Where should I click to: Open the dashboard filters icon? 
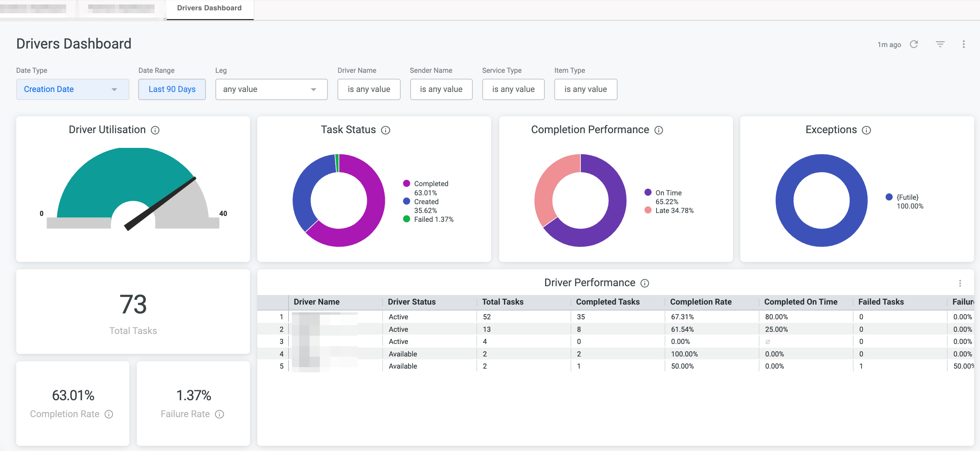click(x=940, y=44)
